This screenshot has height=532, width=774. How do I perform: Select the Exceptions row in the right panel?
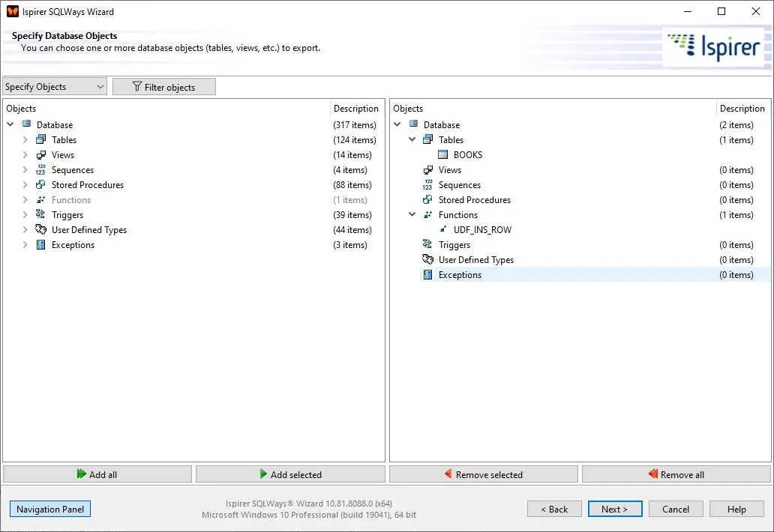pyautogui.click(x=595, y=275)
